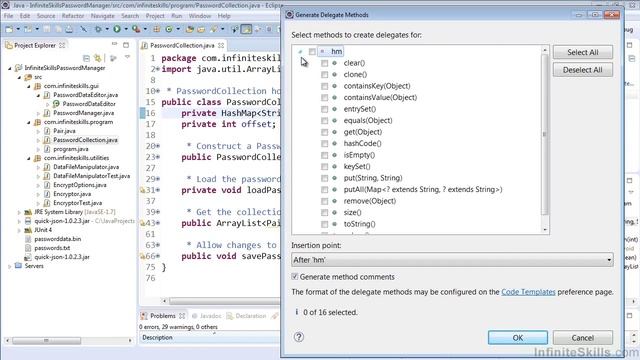Click the Deselect All button
The width and height of the screenshot is (640, 360).
582,70
